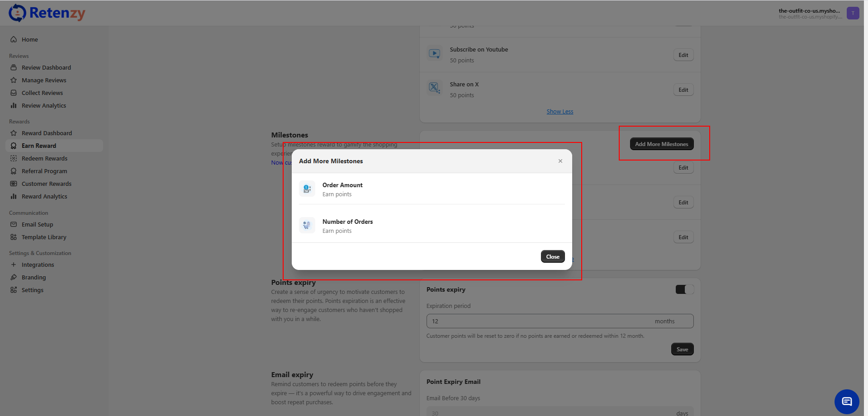Viewport: 868px width, 416px height.
Task: Click the Subscribe on Youtube icon
Action: [434, 54]
